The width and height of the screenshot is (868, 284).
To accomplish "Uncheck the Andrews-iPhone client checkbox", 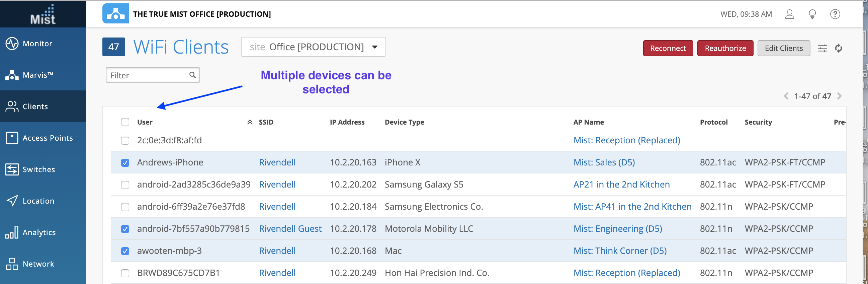I will (x=125, y=162).
